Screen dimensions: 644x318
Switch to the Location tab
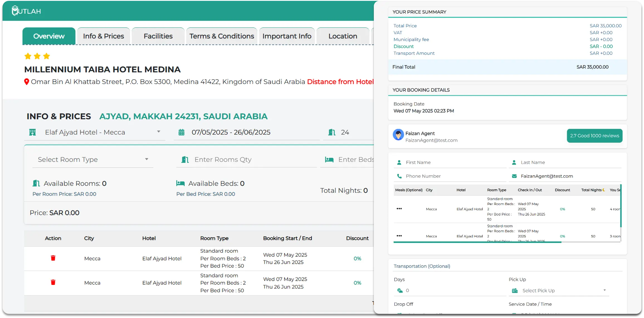(x=343, y=36)
